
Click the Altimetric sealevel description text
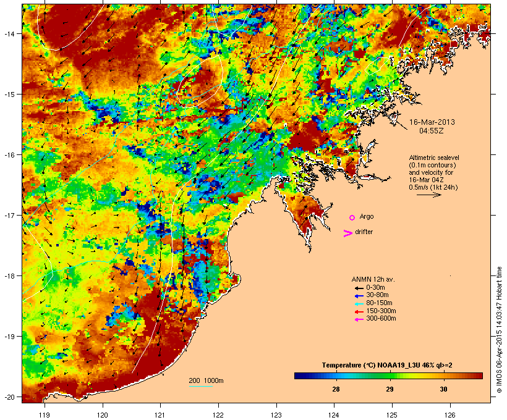pyautogui.click(x=434, y=172)
